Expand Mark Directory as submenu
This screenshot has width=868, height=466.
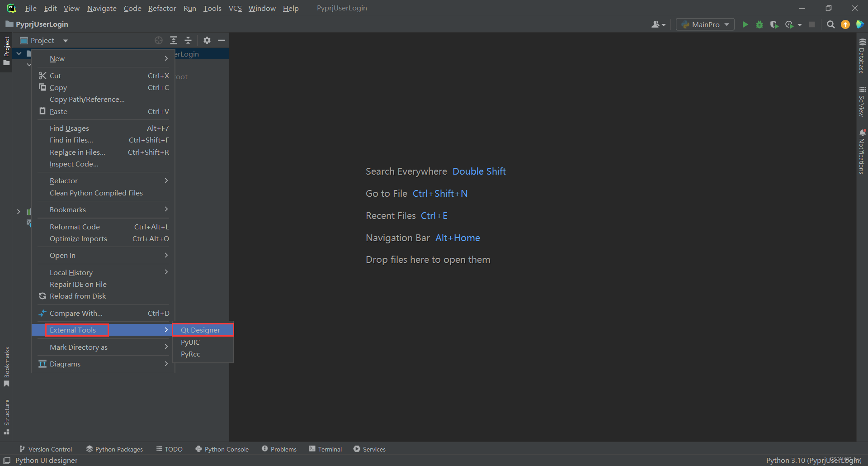point(103,347)
